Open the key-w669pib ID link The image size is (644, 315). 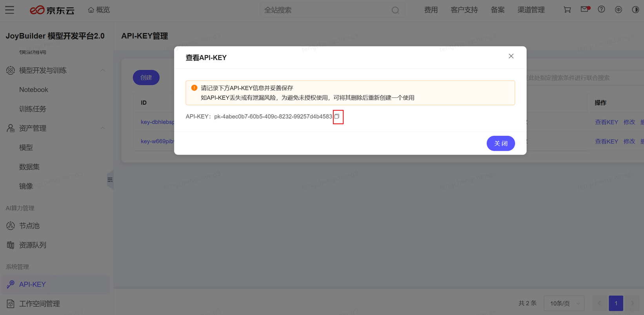point(157,141)
